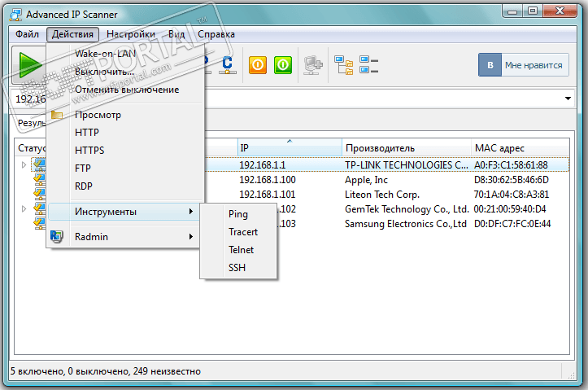Open the Radmin submenu

[x=124, y=237]
